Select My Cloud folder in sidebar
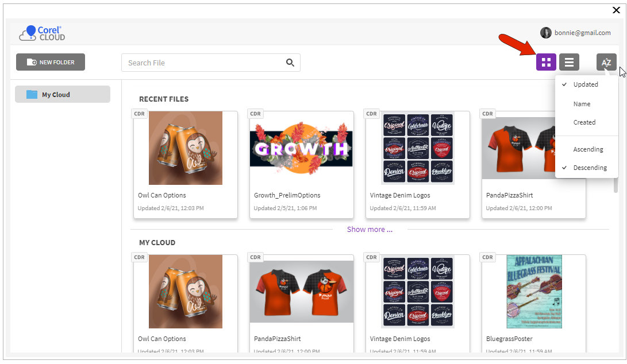 coord(63,94)
